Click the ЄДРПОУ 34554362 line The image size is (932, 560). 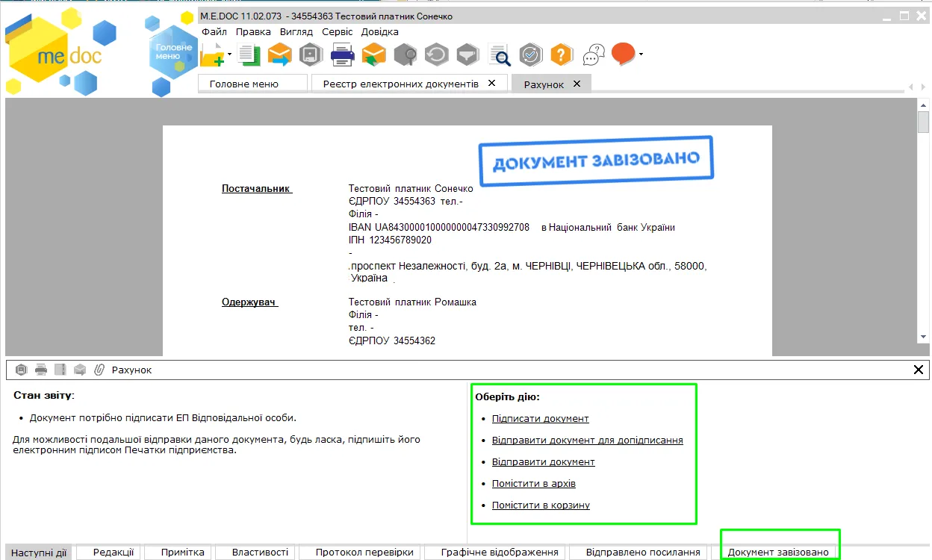pos(392,341)
